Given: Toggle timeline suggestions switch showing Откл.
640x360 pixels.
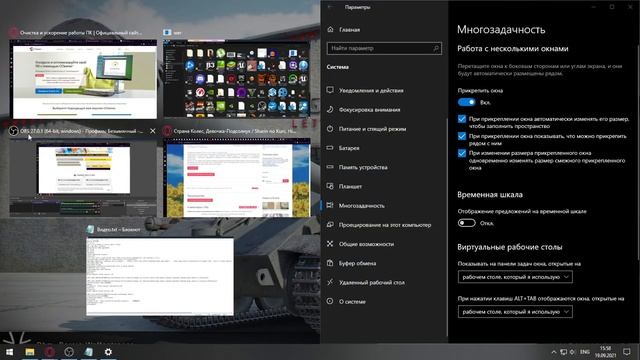Looking at the screenshot, I should (x=467, y=223).
